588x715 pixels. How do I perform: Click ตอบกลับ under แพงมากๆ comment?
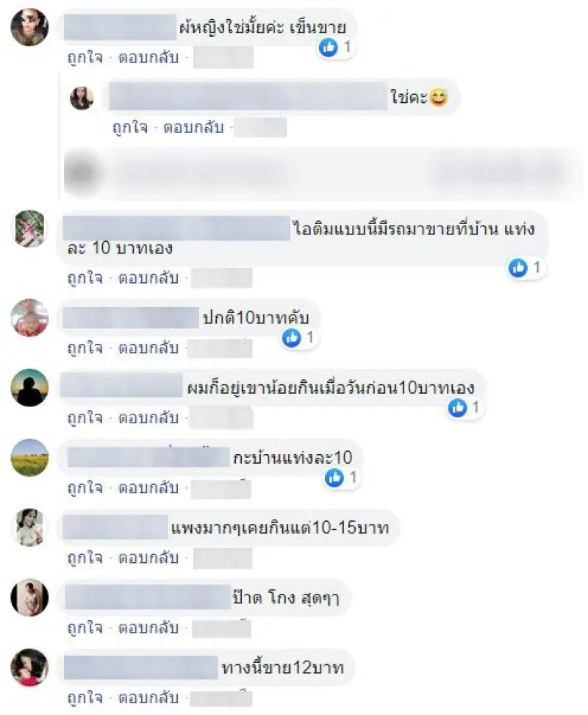click(148, 558)
